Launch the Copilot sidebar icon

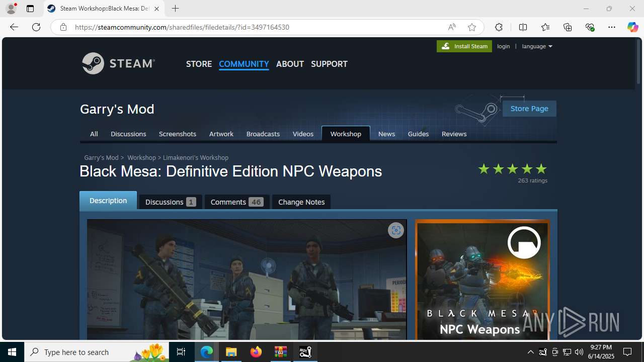click(632, 27)
